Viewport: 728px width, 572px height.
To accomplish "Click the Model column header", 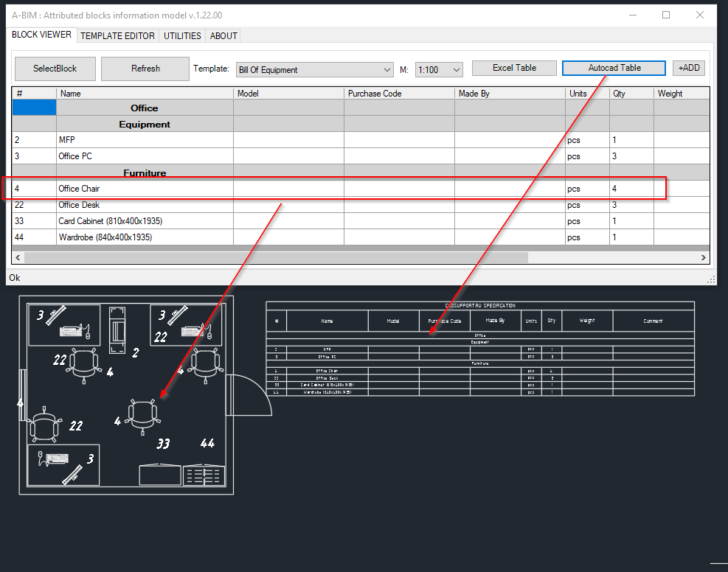I will [x=289, y=94].
